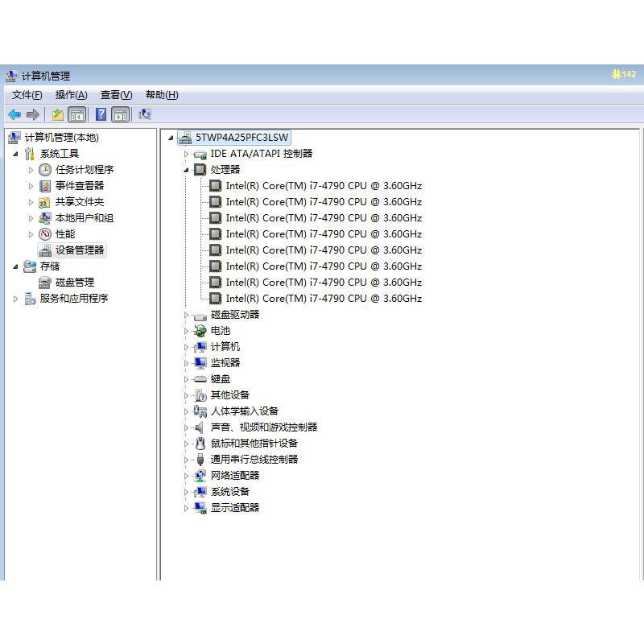Expand the 其他设备 category arrow
The image size is (644, 644).
[186, 395]
